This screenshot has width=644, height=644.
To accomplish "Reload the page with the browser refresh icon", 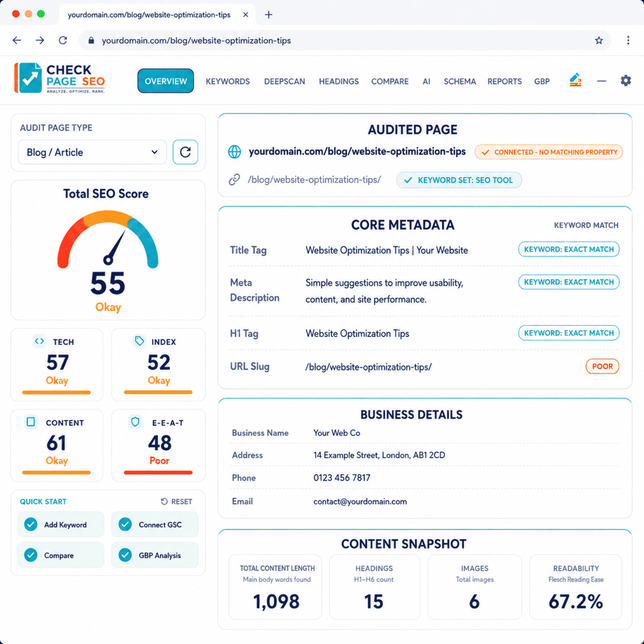I will pos(63,40).
